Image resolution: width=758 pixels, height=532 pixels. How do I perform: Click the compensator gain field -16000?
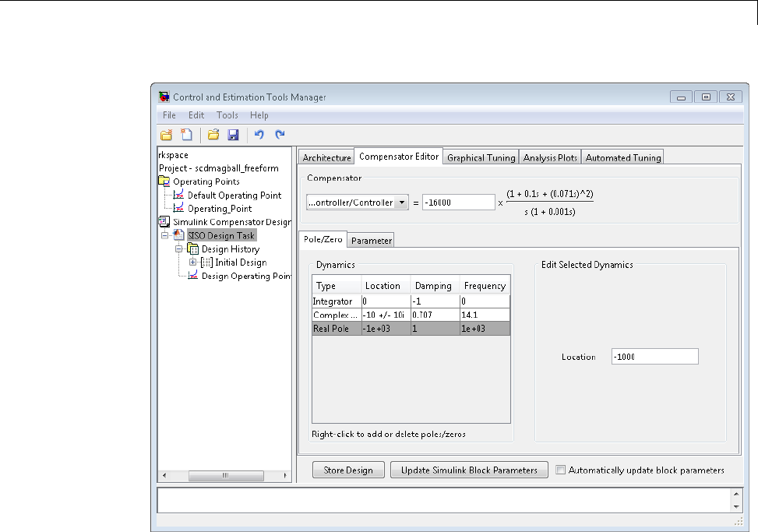(x=458, y=203)
